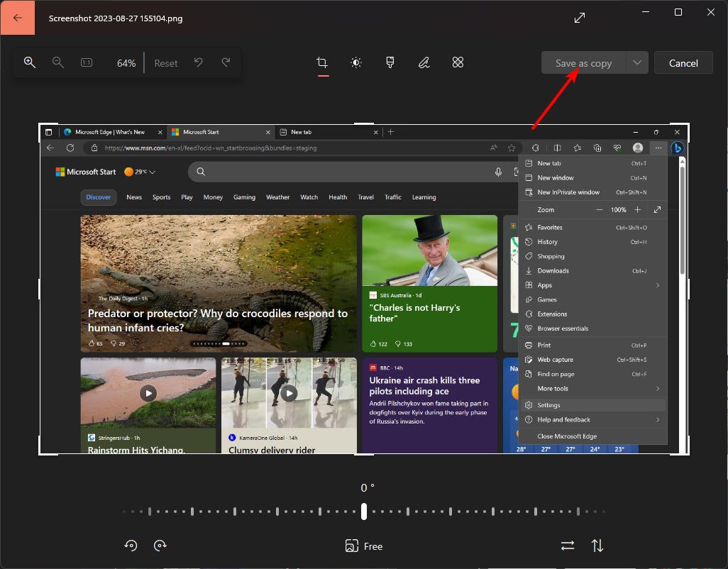The height and width of the screenshot is (569, 728).
Task: Expand the save options dropdown arrow
Action: (x=637, y=63)
